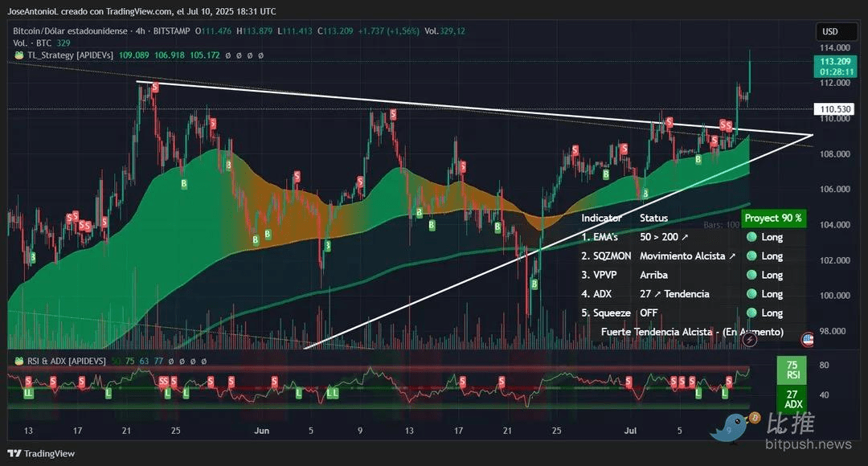
Task: Click the Jun marker on time axis
Action: (x=261, y=431)
